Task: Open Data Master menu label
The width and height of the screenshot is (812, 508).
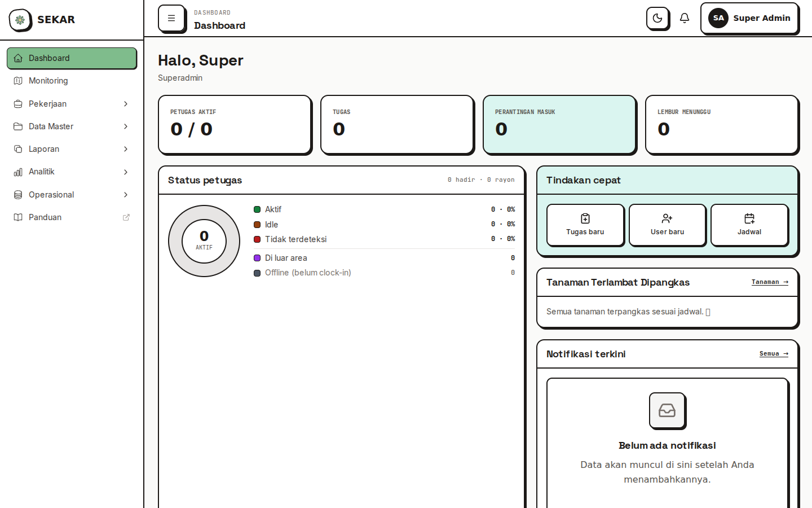Action: [x=51, y=126]
